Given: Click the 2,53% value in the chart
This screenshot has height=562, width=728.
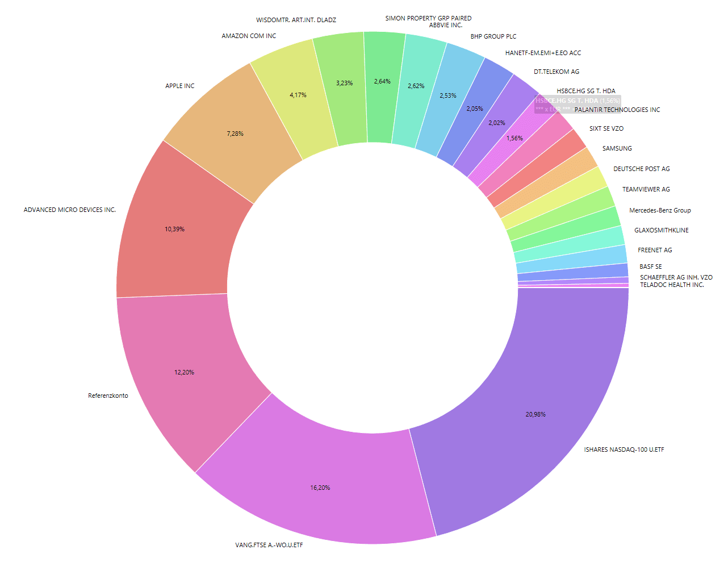Looking at the screenshot, I should [x=448, y=95].
